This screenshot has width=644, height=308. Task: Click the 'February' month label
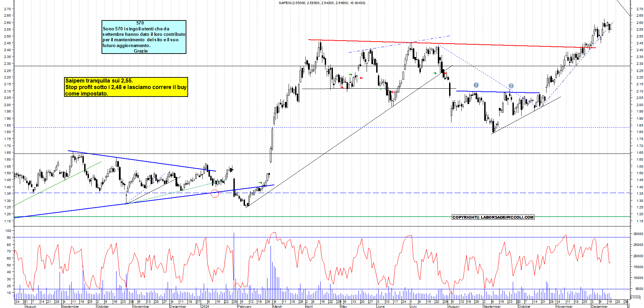(245, 306)
